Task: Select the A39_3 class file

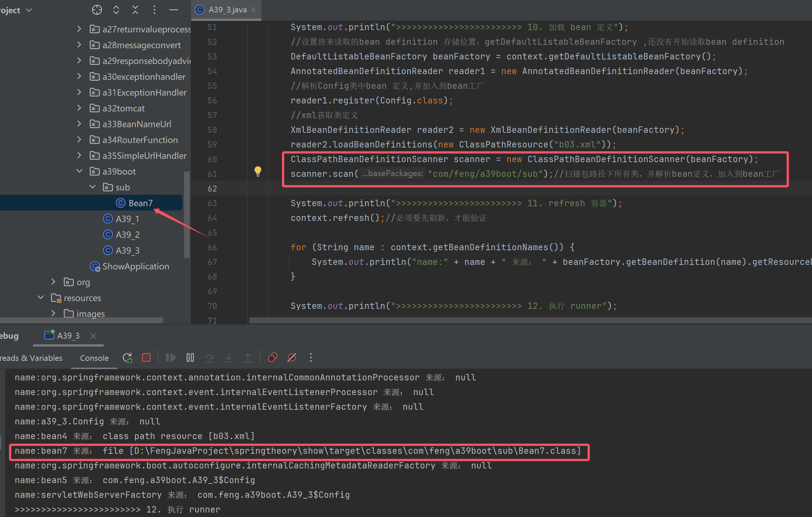Action: click(x=127, y=250)
